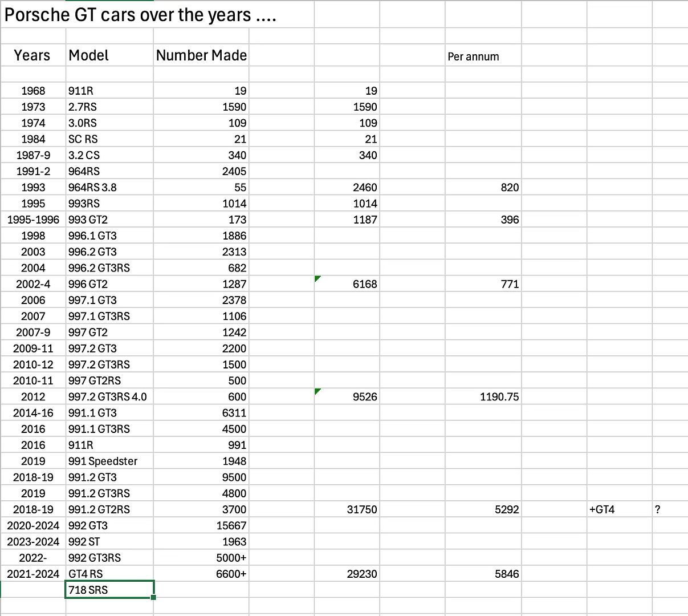Select the per annum value "5846"
This screenshot has height=616, width=688.
(x=483, y=574)
